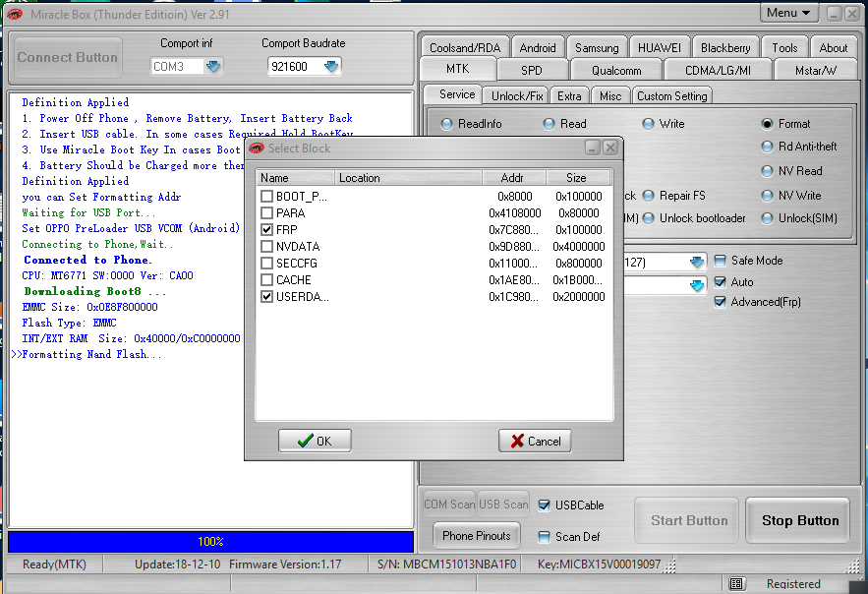Viewport: 868px width, 594px height.
Task: Select the Repair FS radio button
Action: (648, 196)
